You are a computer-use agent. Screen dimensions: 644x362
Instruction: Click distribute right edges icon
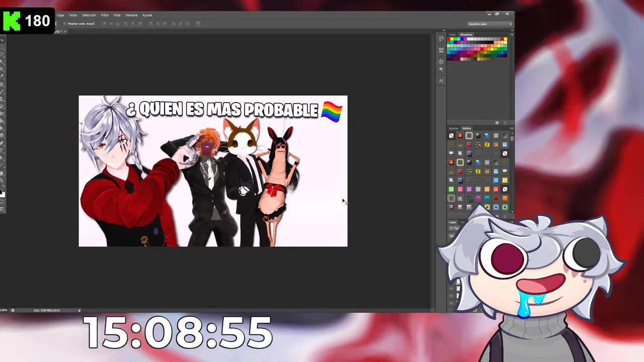point(187,24)
